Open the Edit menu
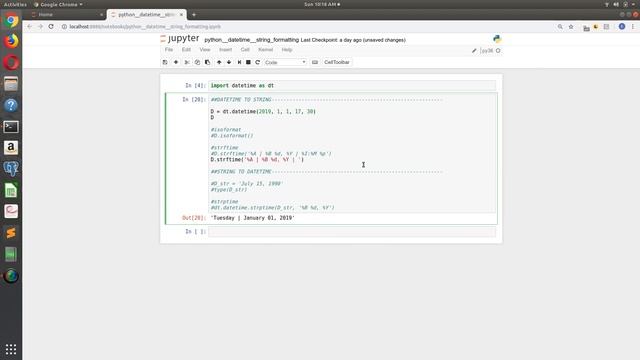The width and height of the screenshot is (640, 360). (186, 50)
